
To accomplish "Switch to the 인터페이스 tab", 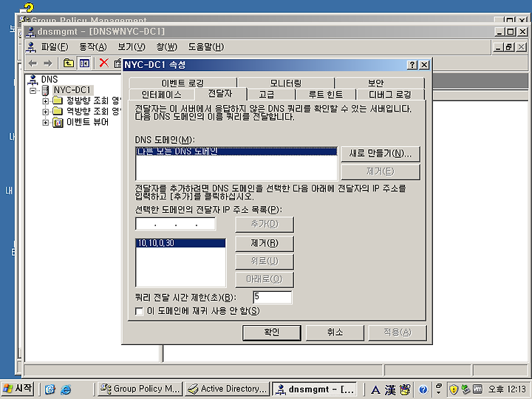I will point(161,95).
